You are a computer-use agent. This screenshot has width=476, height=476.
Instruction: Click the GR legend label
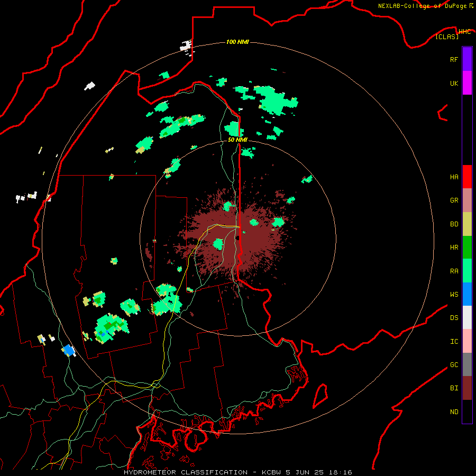(454, 200)
